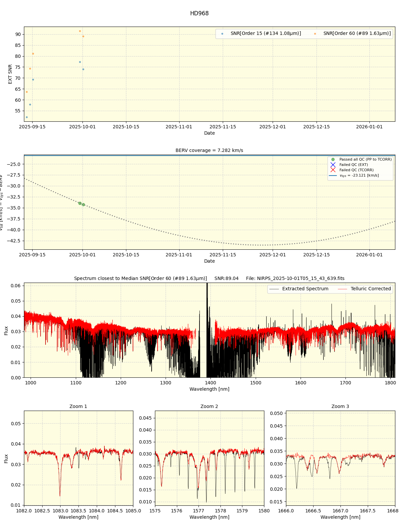Click the Telluric Corrected legend line sample
This screenshot has height=532, width=399.
342,289
